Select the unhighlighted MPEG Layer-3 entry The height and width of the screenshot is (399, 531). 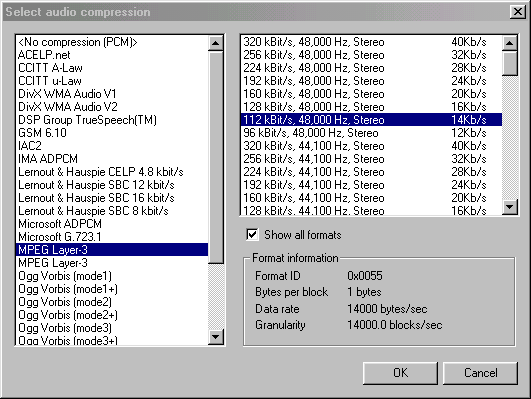112,263
